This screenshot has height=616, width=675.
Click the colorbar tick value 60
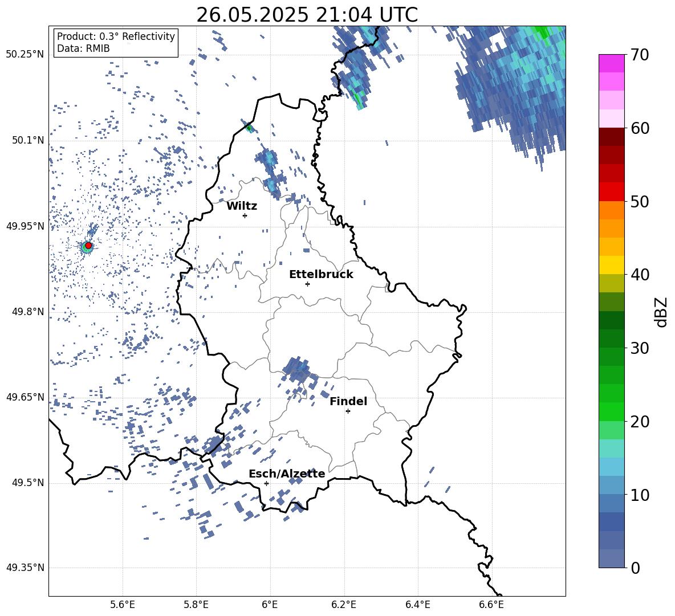[640, 128]
